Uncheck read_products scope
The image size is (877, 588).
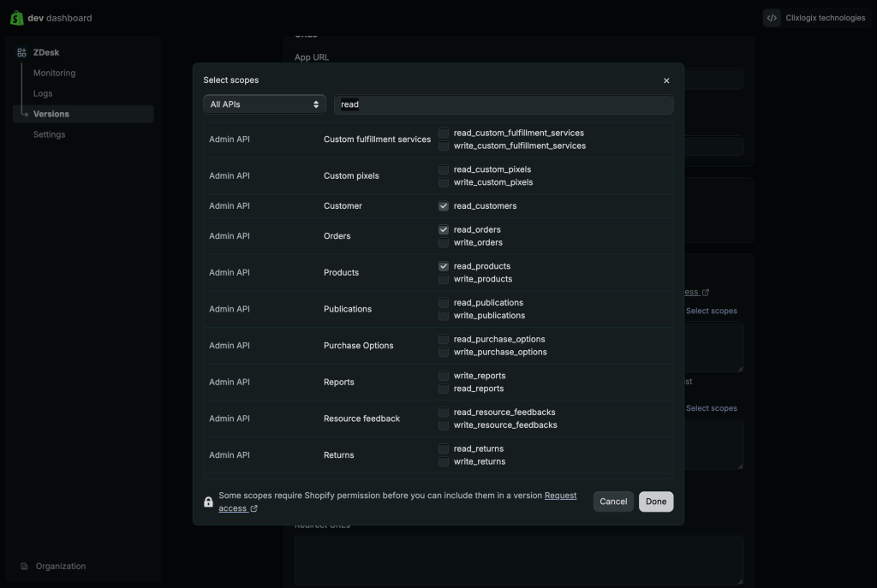coord(444,266)
